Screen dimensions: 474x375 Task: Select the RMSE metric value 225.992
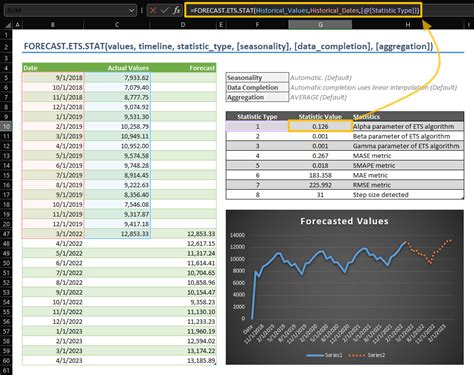click(x=320, y=185)
